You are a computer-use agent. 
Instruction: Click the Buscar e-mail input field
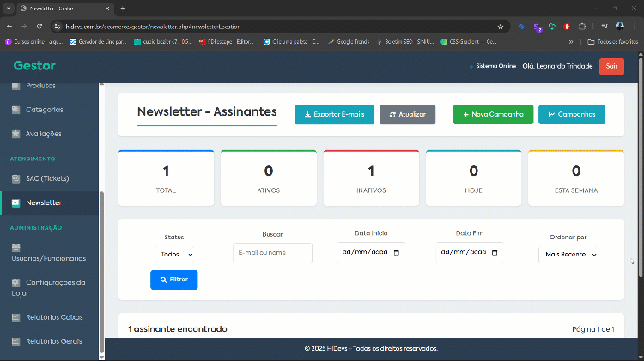[272, 253]
